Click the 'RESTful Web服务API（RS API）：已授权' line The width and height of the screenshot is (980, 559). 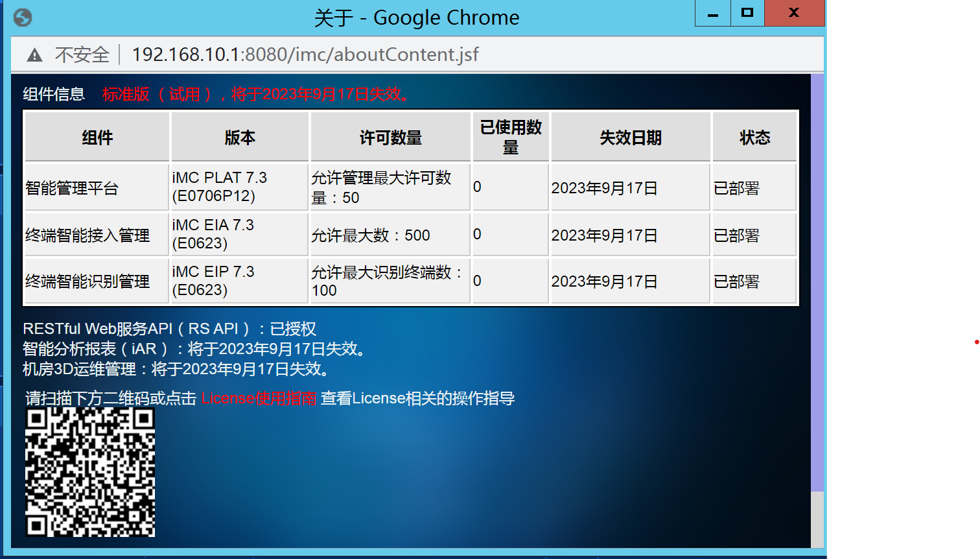pos(170,329)
